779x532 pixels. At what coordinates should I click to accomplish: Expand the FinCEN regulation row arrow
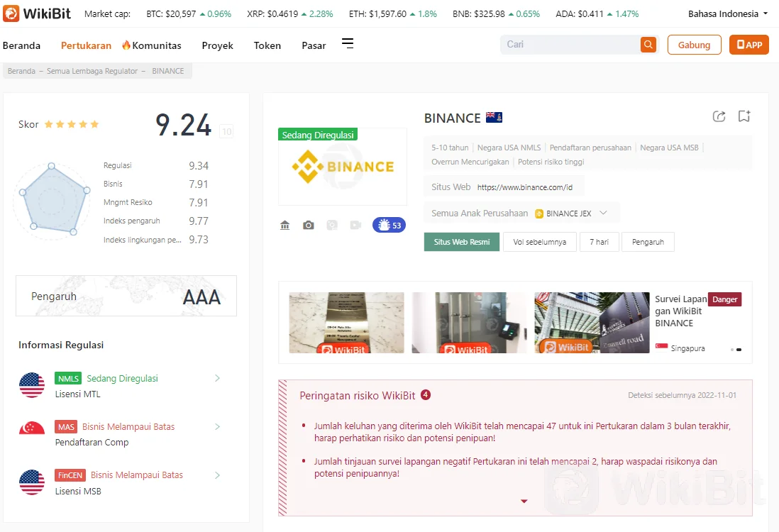click(x=217, y=475)
